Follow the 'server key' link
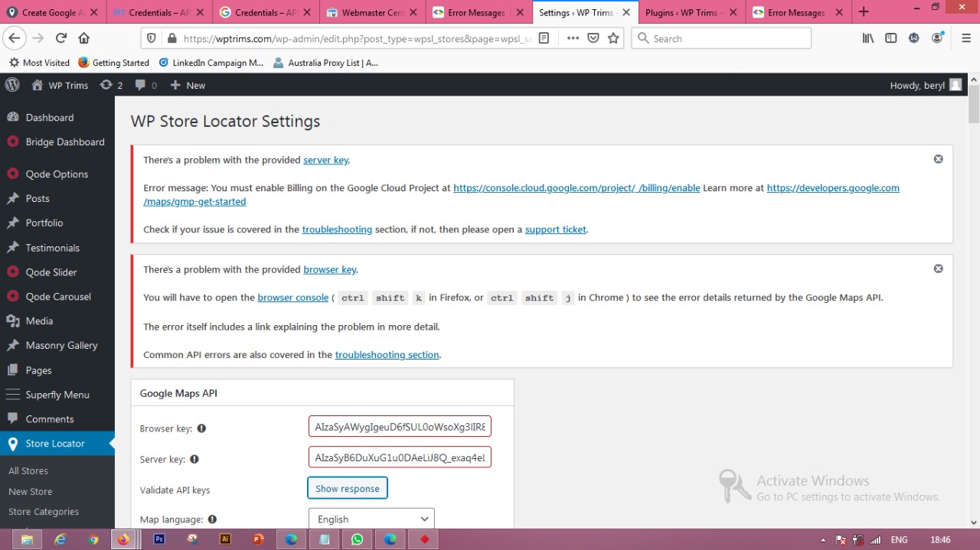The height and width of the screenshot is (550, 980). pyautogui.click(x=326, y=160)
